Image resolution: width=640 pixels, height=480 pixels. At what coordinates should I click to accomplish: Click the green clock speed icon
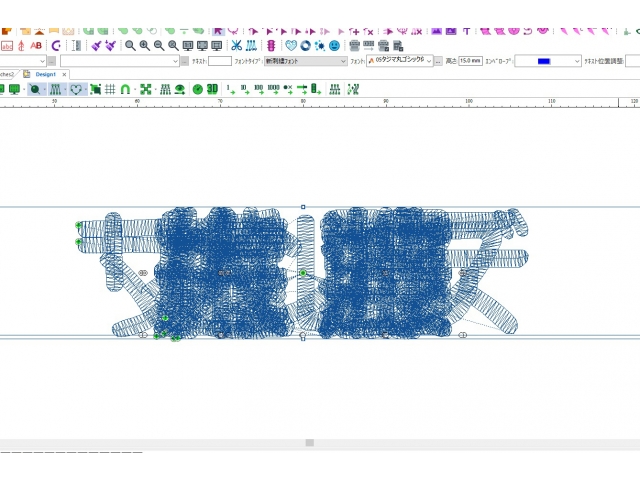click(198, 89)
